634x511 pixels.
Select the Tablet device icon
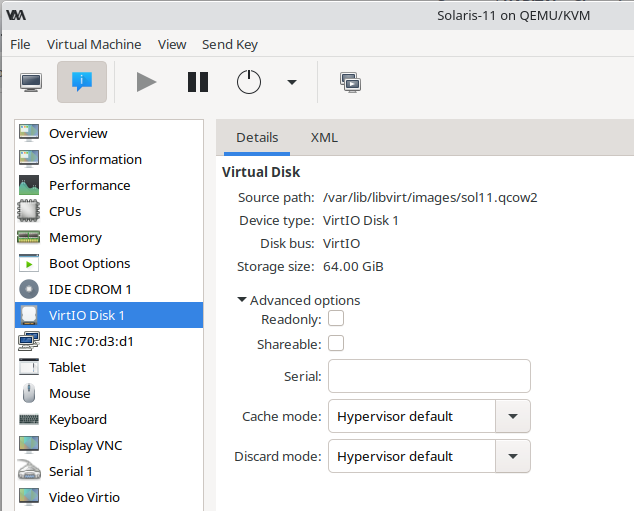[x=29, y=367]
